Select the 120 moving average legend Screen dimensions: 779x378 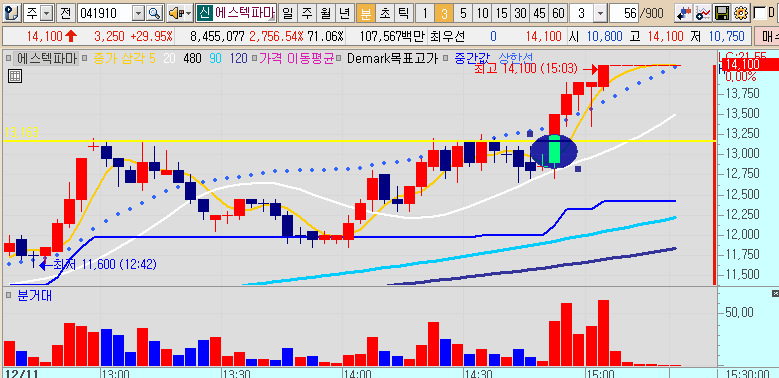click(238, 59)
